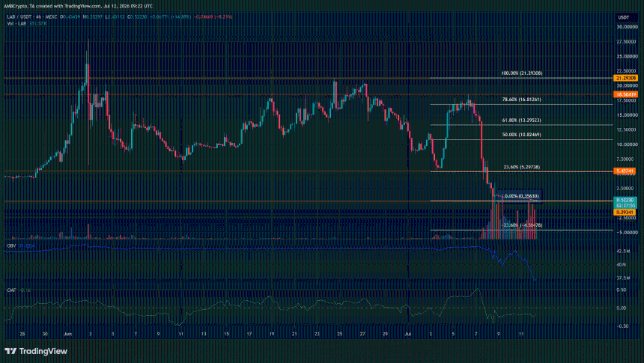
Task: Select the orange 18.50439 price label
Action: tap(625, 94)
